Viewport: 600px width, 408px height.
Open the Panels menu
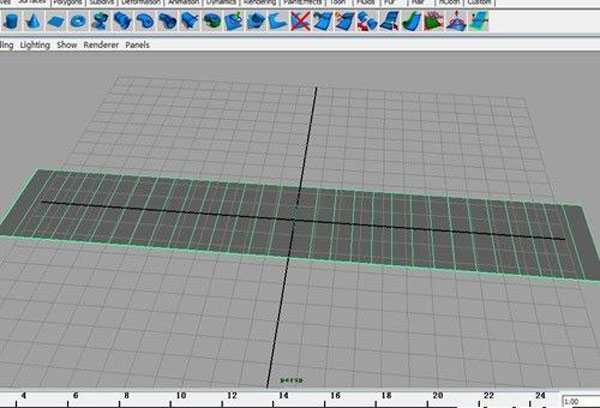137,45
